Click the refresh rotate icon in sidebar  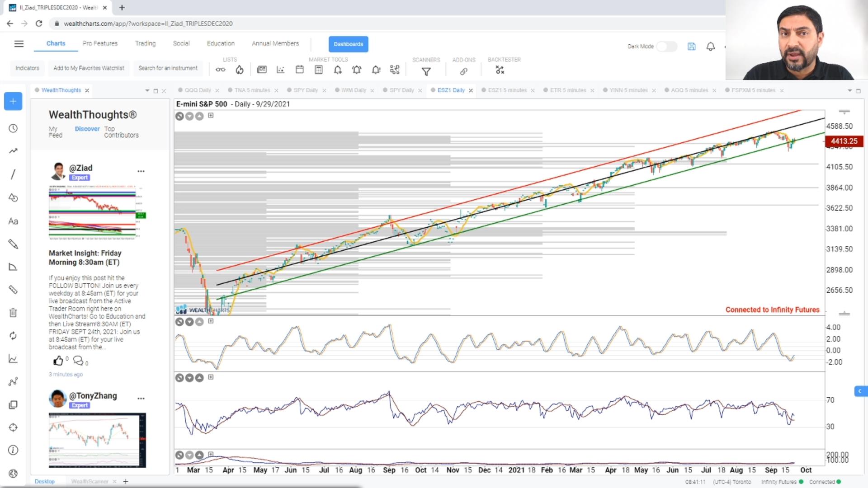(13, 336)
